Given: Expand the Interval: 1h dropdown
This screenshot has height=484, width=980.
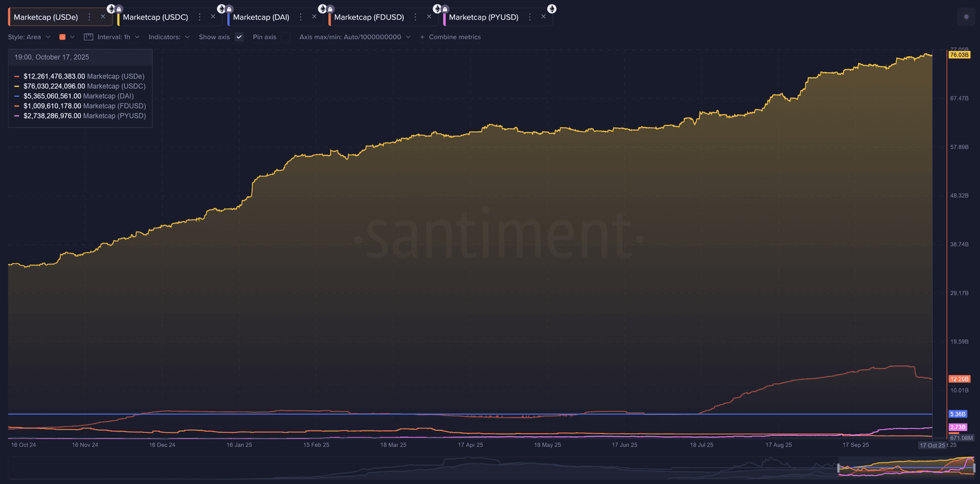Looking at the screenshot, I should [118, 37].
